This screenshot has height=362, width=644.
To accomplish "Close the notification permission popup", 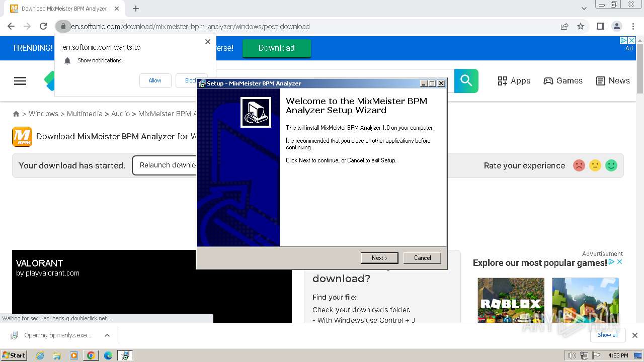I will (208, 42).
